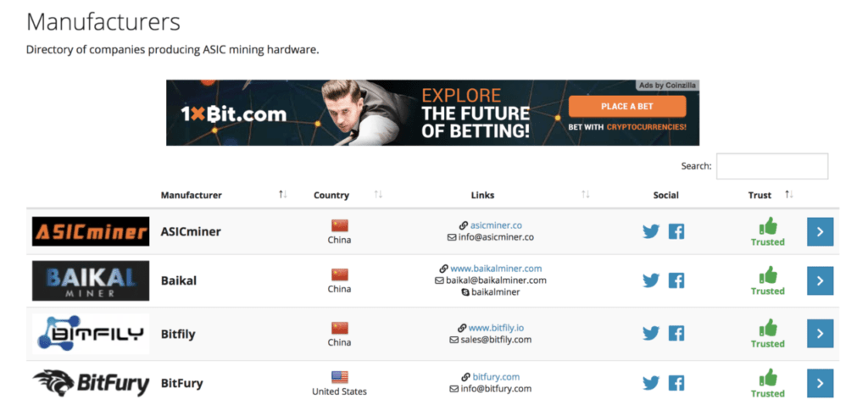Open Baikal's Facebook page icon
The image size is (868, 405).
coord(676,280)
